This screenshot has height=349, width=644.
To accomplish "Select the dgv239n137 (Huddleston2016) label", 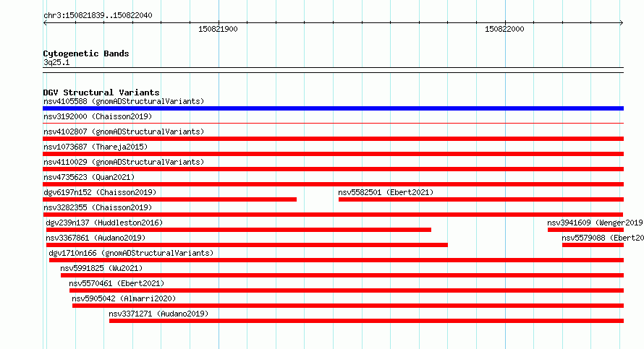I will (x=104, y=223).
